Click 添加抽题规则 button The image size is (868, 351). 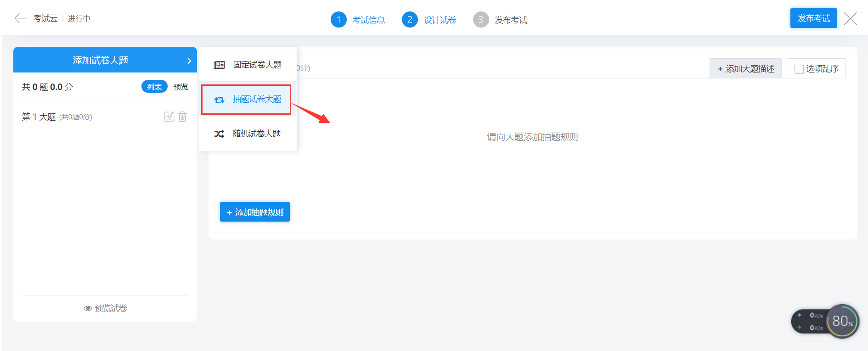255,212
